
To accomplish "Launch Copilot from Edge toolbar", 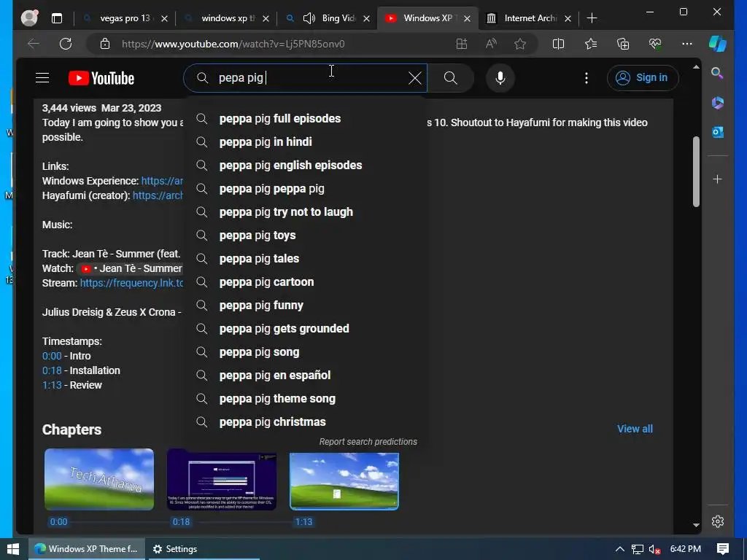I will [x=718, y=44].
